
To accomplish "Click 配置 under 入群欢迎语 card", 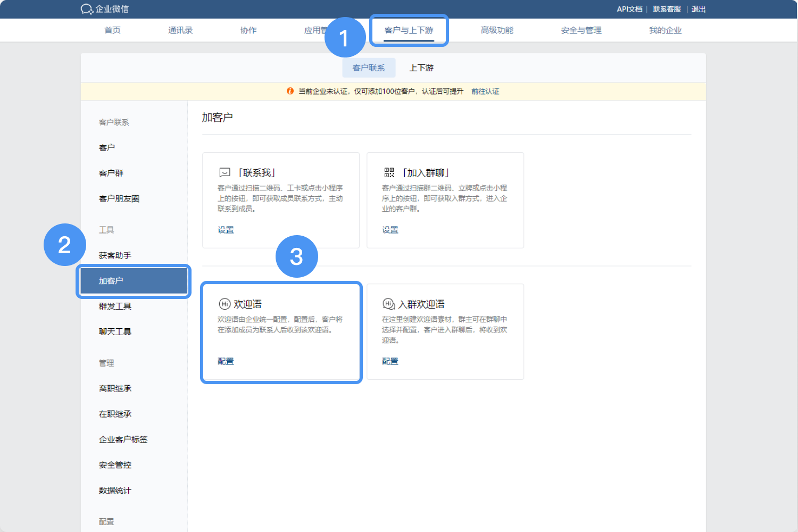I will pyautogui.click(x=390, y=361).
